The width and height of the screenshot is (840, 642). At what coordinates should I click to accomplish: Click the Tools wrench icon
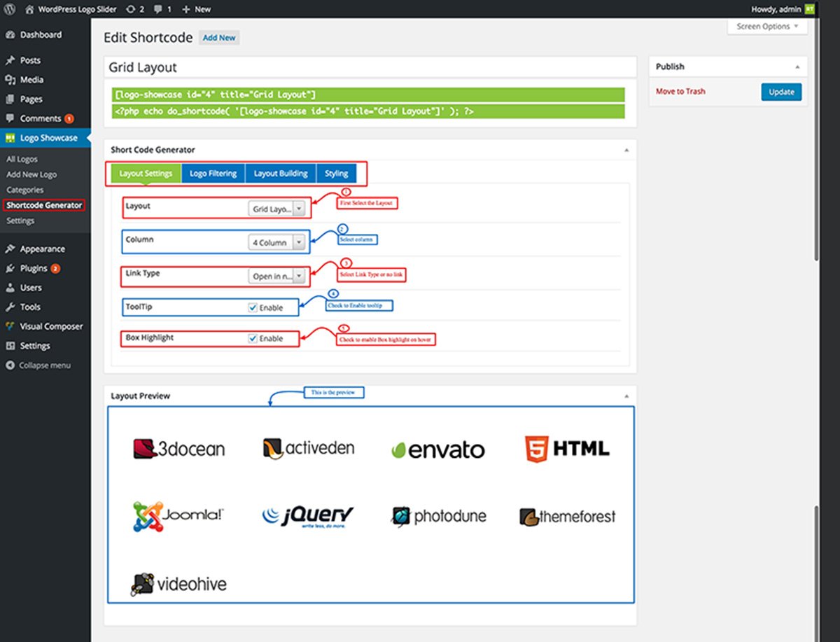[x=10, y=307]
